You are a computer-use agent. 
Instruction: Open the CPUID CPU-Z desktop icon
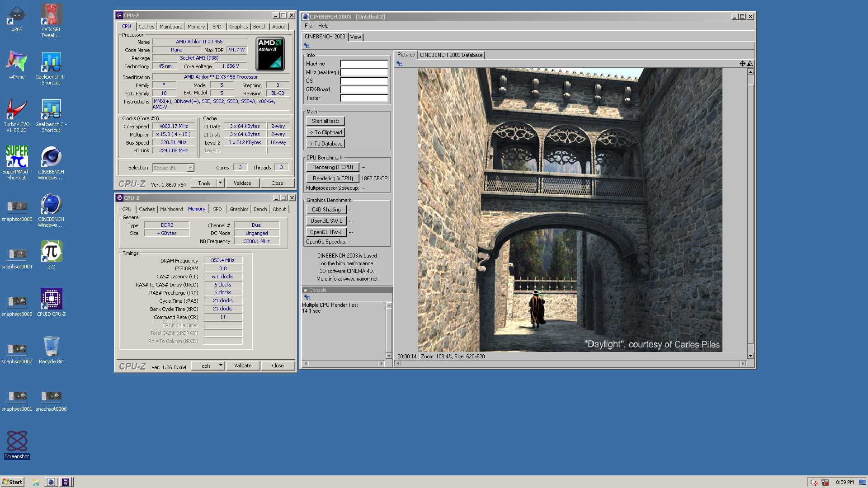[x=51, y=302]
